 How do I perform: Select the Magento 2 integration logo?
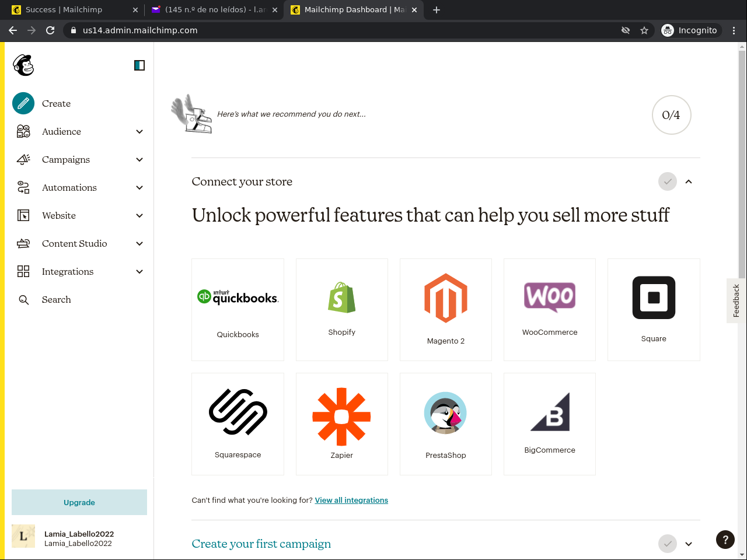446,298
